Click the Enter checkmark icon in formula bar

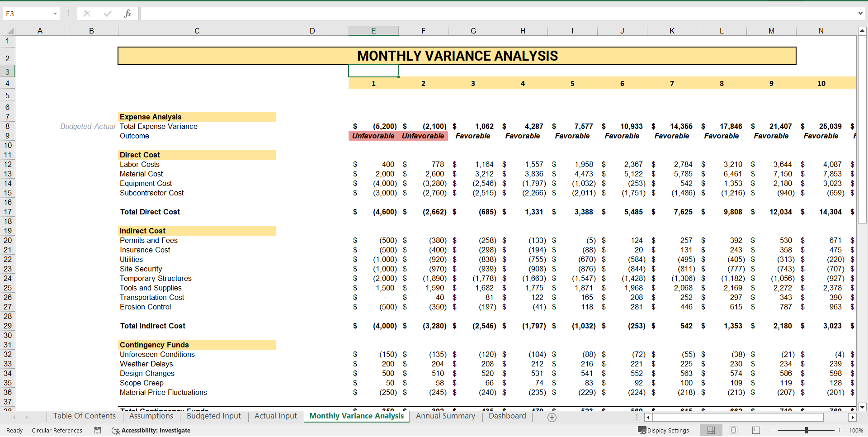coord(108,14)
